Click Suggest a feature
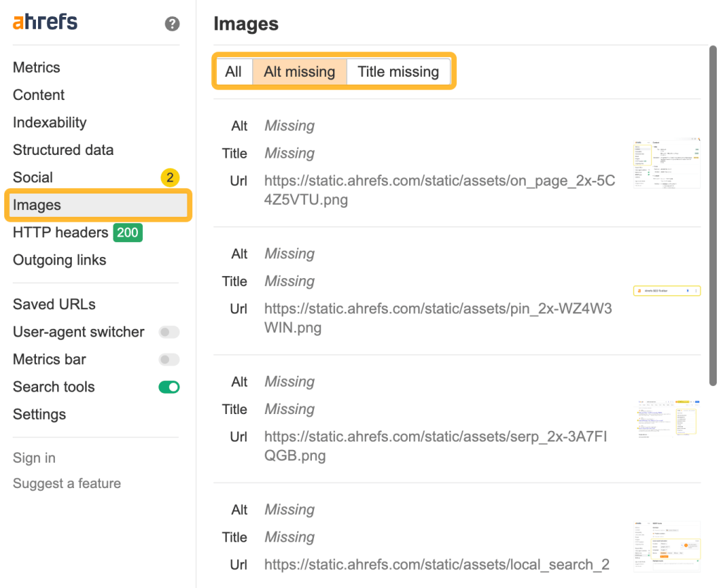The width and height of the screenshot is (721, 588). pos(67,483)
